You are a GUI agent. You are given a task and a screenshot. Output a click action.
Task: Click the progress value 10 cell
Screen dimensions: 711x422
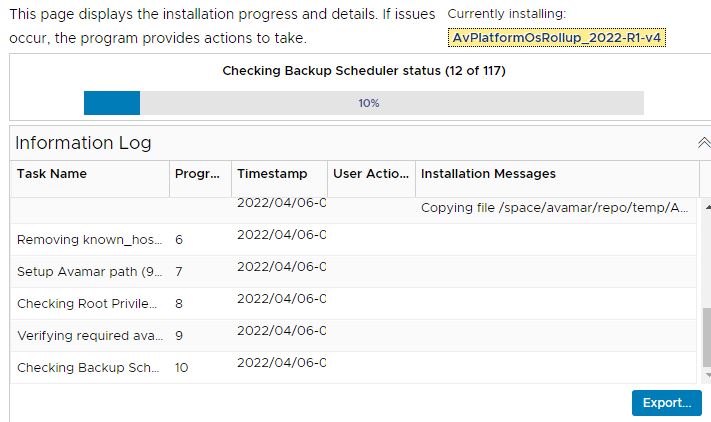click(x=182, y=368)
